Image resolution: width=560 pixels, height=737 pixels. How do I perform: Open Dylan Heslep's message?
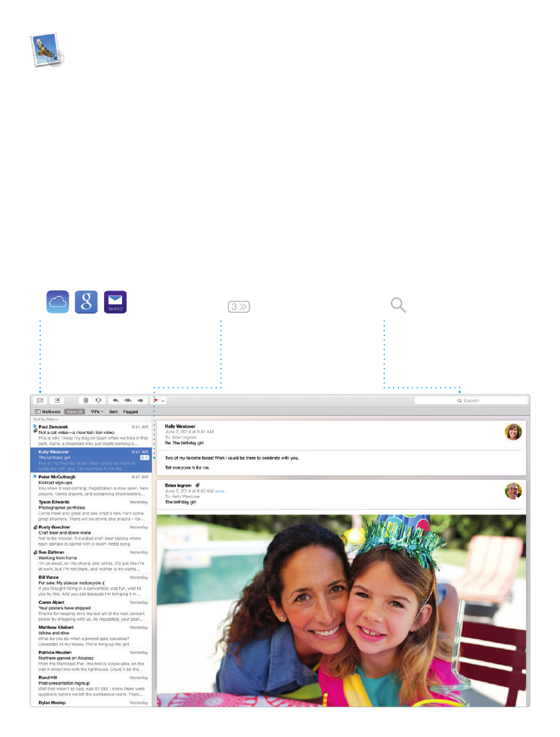(x=91, y=703)
